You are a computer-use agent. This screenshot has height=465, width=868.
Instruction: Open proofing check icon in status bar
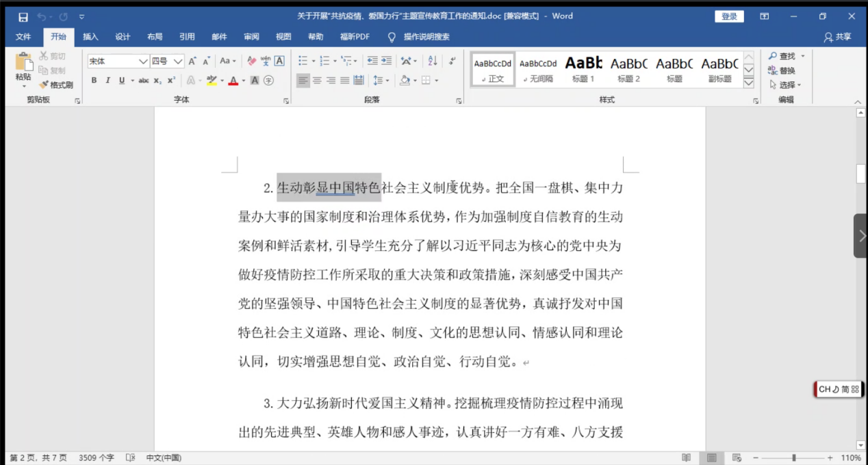(131, 457)
